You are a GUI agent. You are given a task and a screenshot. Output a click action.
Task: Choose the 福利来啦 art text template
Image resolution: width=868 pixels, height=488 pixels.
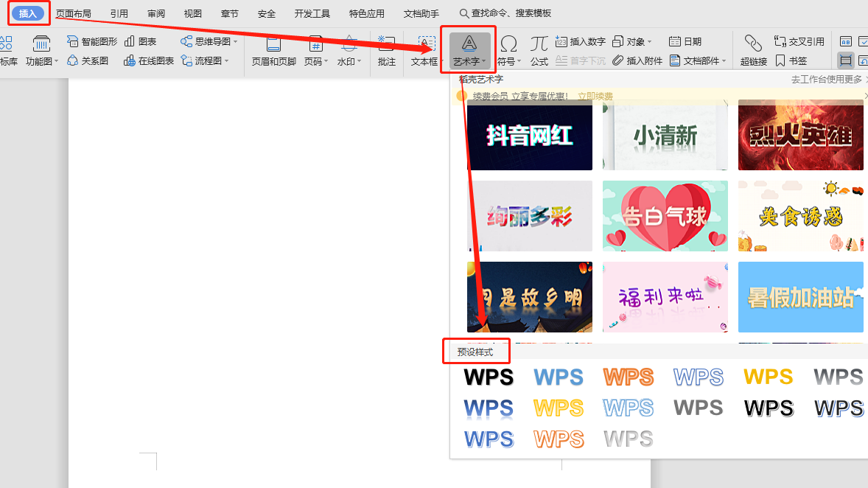(665, 297)
